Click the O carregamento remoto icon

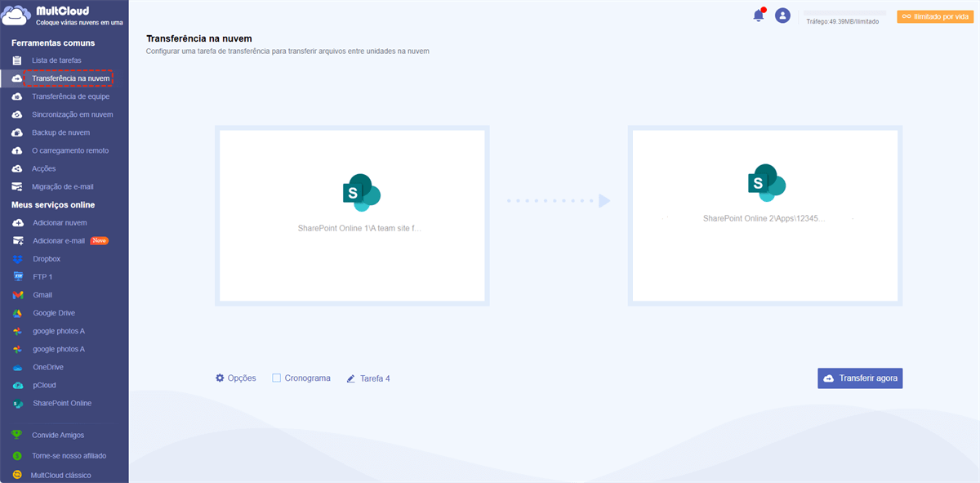pyautogui.click(x=17, y=150)
